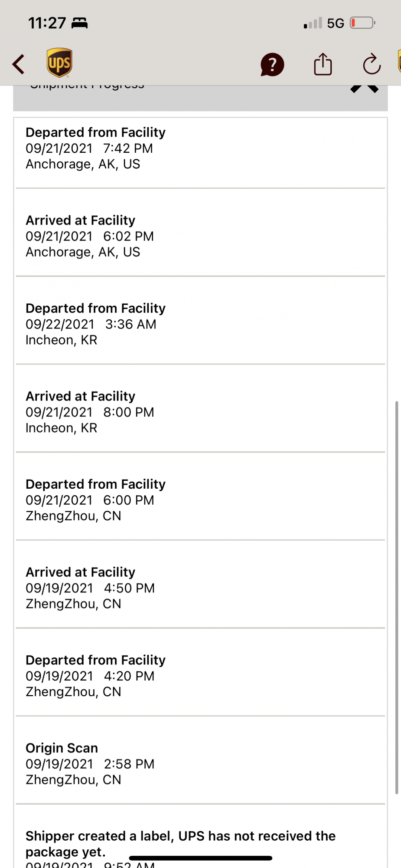Image resolution: width=401 pixels, height=868 pixels.
Task: Tap the share icon
Action: (x=323, y=64)
